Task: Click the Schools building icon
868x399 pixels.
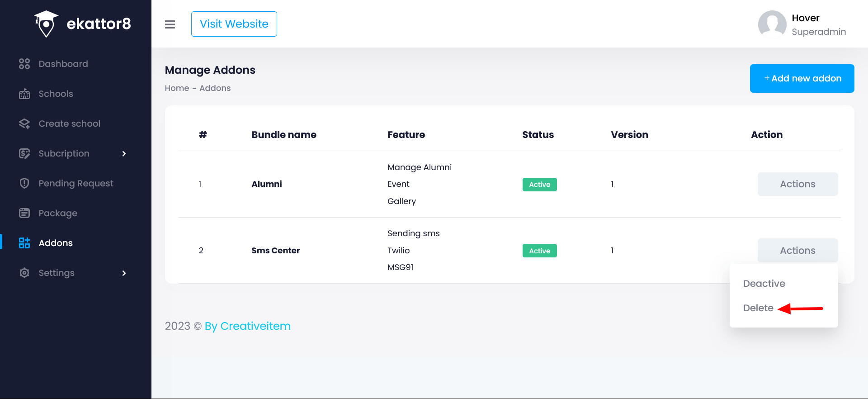Action: 24,94
